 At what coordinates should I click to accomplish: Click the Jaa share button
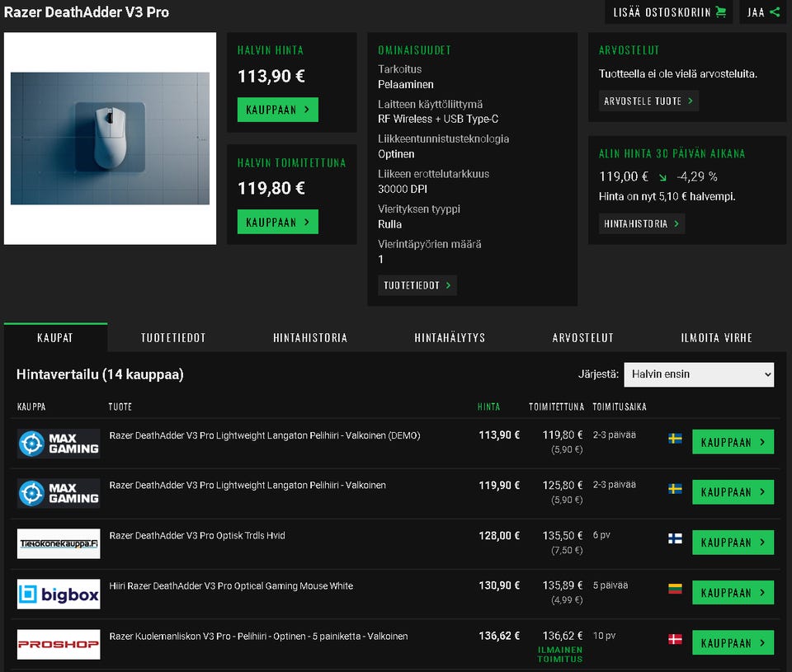tap(763, 12)
